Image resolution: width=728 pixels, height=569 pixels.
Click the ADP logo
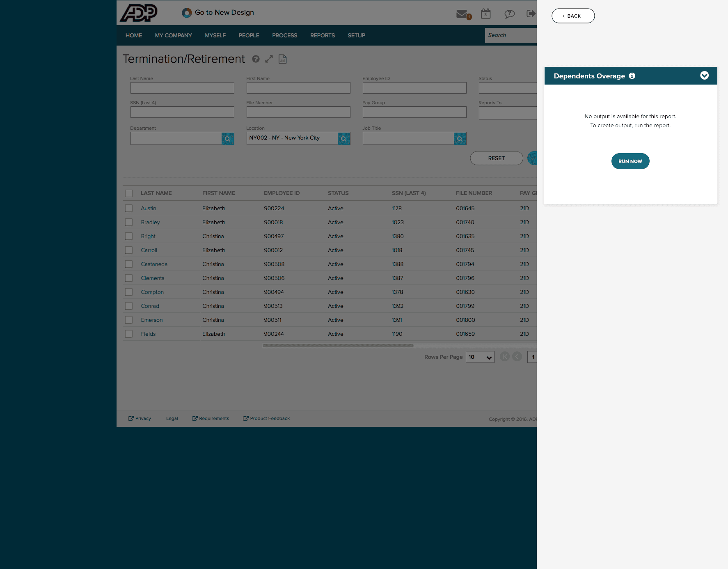(139, 13)
